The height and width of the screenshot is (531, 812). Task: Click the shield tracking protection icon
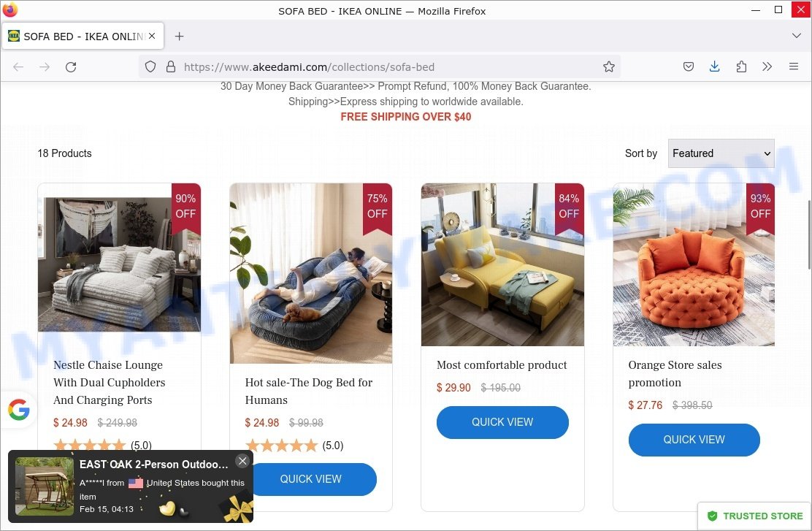coord(150,66)
